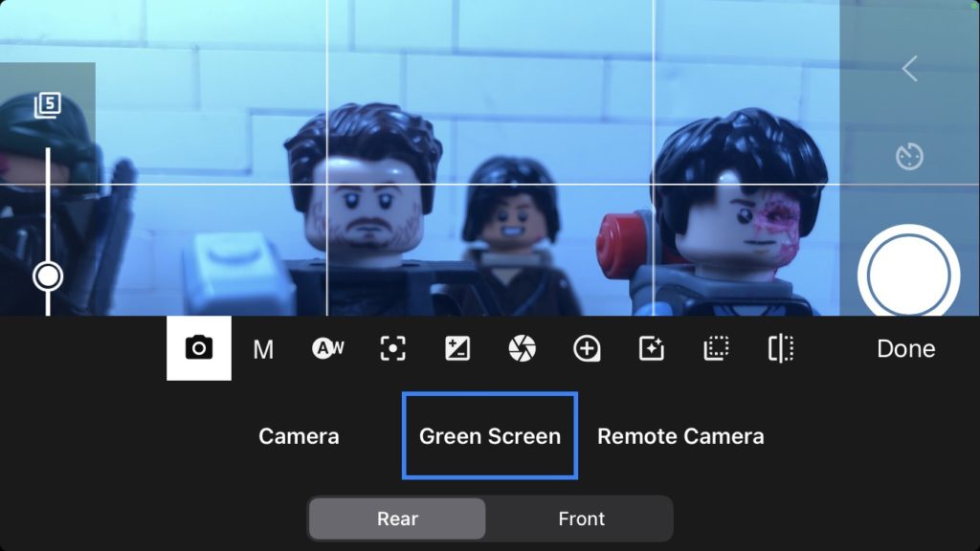Select the Green Screen mode
Viewport: 980px width, 551px height.
pyautogui.click(x=489, y=436)
